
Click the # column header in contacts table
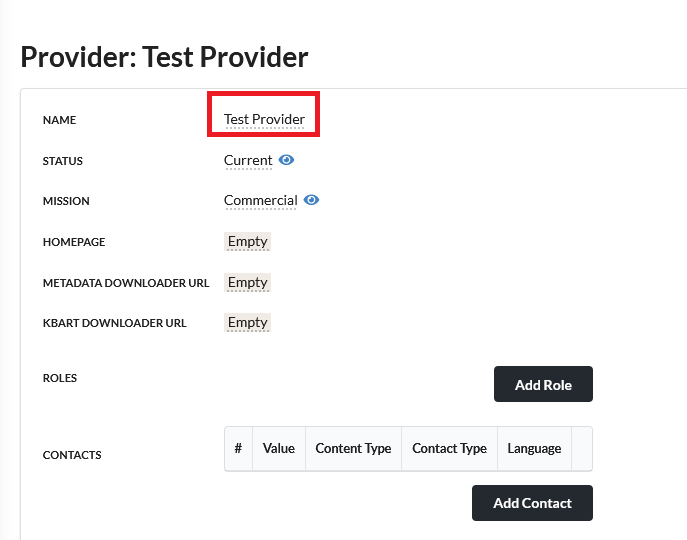238,448
